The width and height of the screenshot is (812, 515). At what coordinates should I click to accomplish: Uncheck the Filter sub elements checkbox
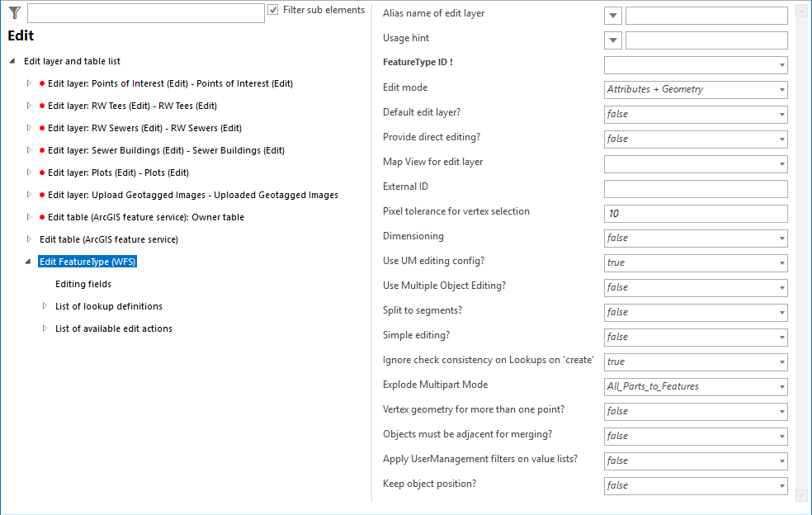[x=272, y=10]
